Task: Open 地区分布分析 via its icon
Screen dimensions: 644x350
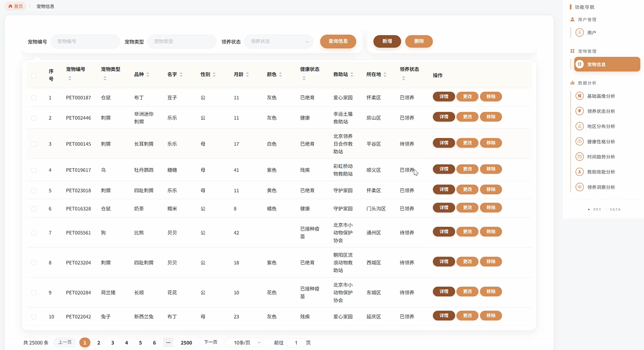Action: [x=580, y=126]
